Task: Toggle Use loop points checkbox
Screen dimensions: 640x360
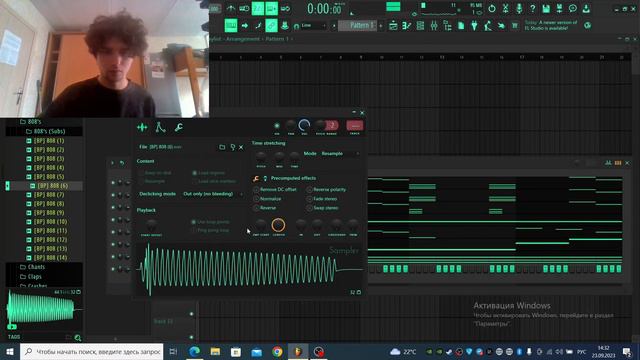Action: pyautogui.click(x=193, y=222)
